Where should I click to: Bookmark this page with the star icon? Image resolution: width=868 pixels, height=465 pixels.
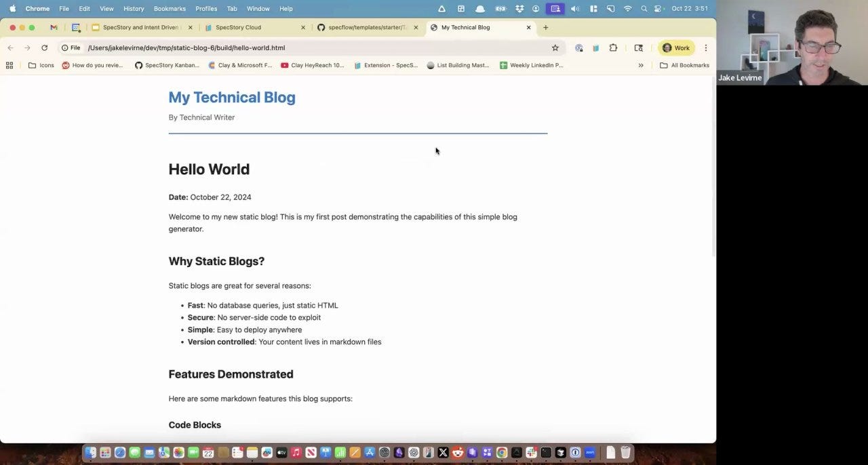pyautogui.click(x=555, y=47)
